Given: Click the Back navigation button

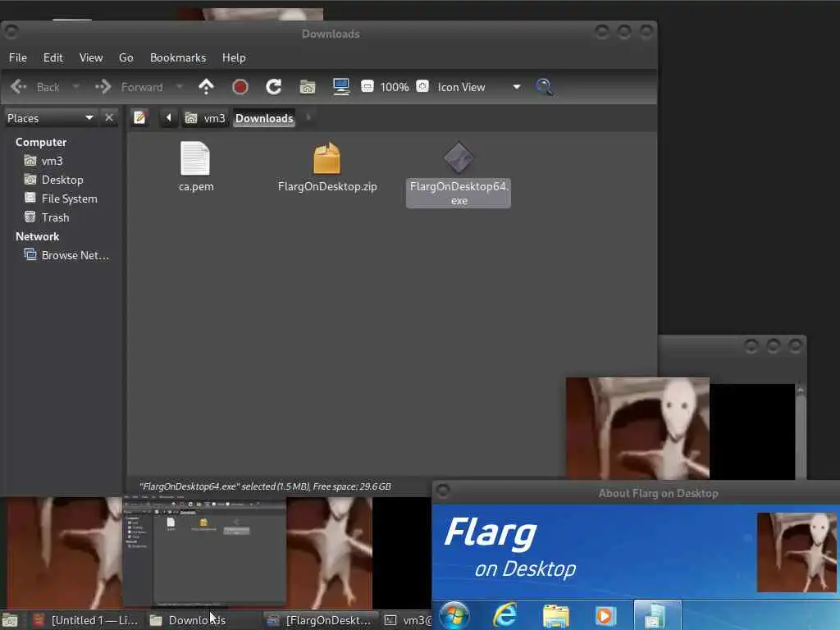Looking at the screenshot, I should pyautogui.click(x=35, y=87).
